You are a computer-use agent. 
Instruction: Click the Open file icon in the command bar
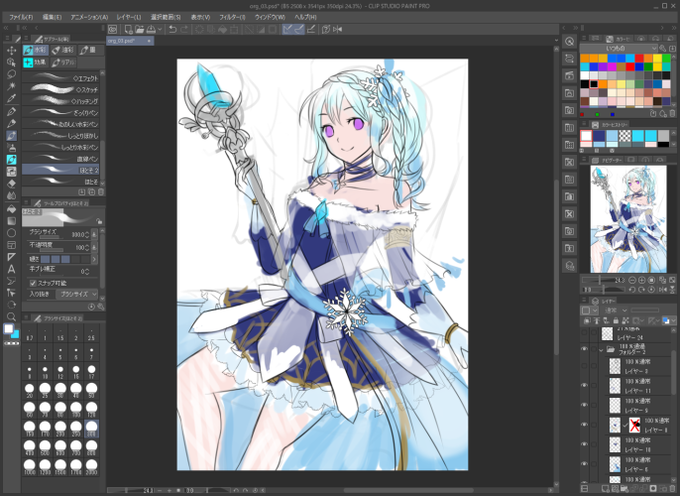[139, 29]
